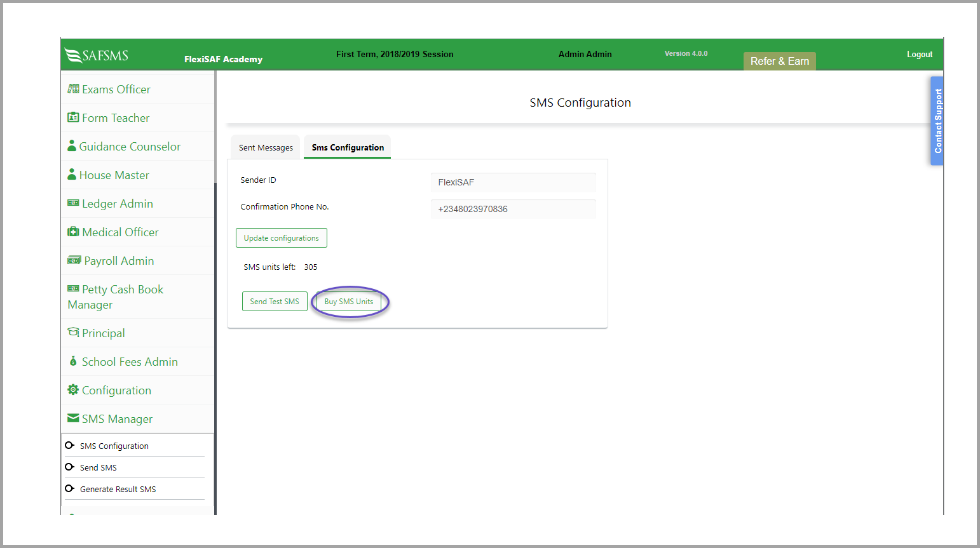Open the Guidance Counselor menu
Viewport: 980px width, 548px height.
(x=138, y=147)
